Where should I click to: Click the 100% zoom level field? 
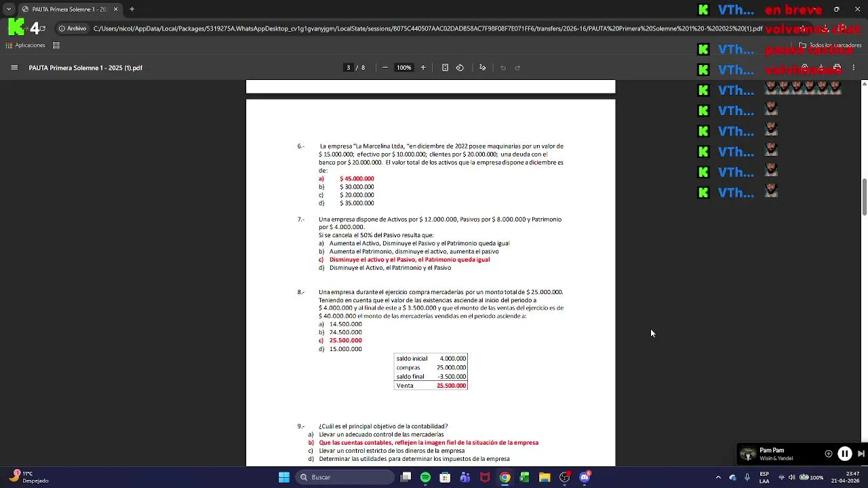(404, 68)
